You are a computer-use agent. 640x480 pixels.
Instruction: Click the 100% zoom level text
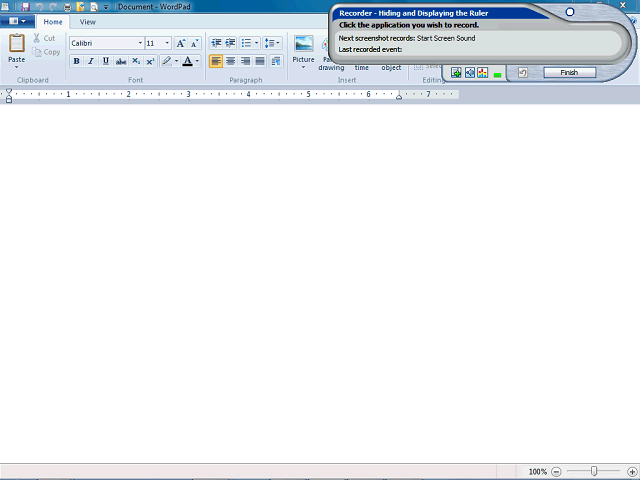pyautogui.click(x=538, y=472)
